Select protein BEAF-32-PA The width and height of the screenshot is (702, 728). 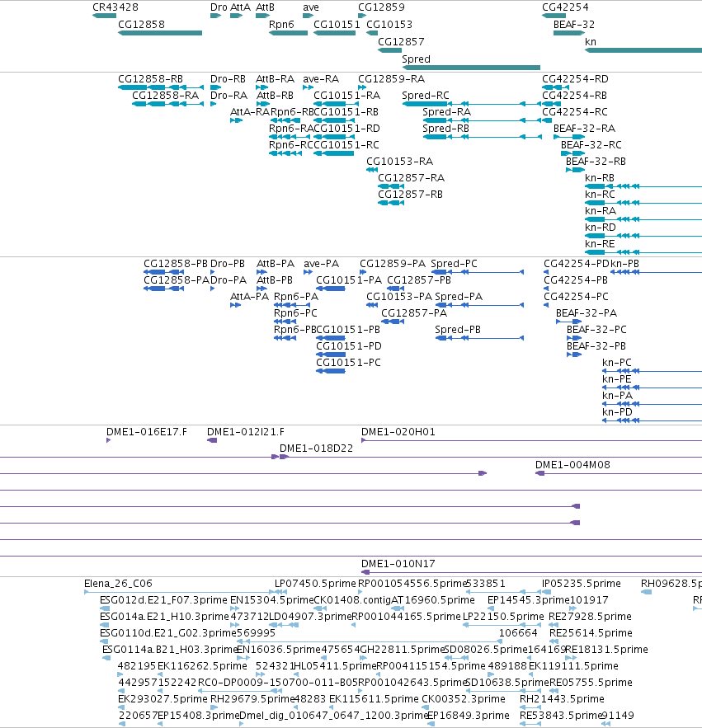(587, 313)
